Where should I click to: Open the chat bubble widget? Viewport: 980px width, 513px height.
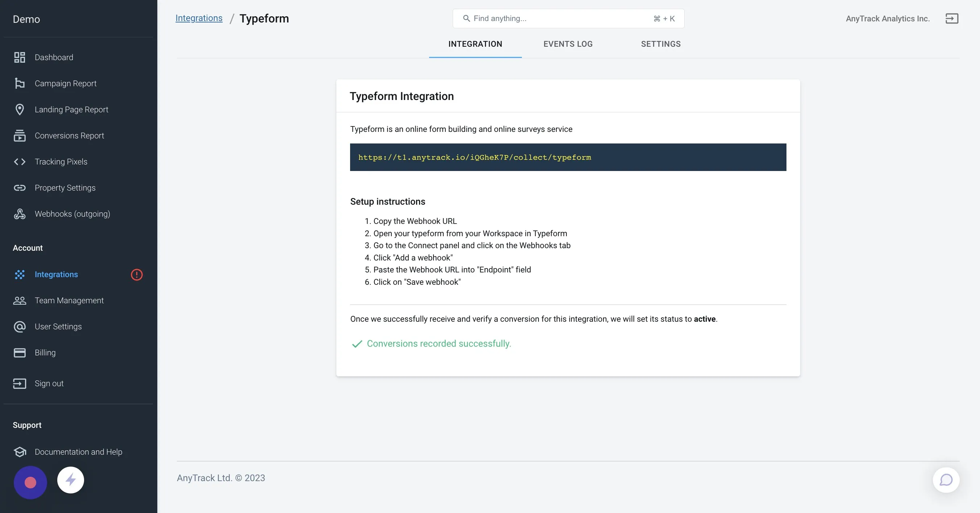click(946, 480)
